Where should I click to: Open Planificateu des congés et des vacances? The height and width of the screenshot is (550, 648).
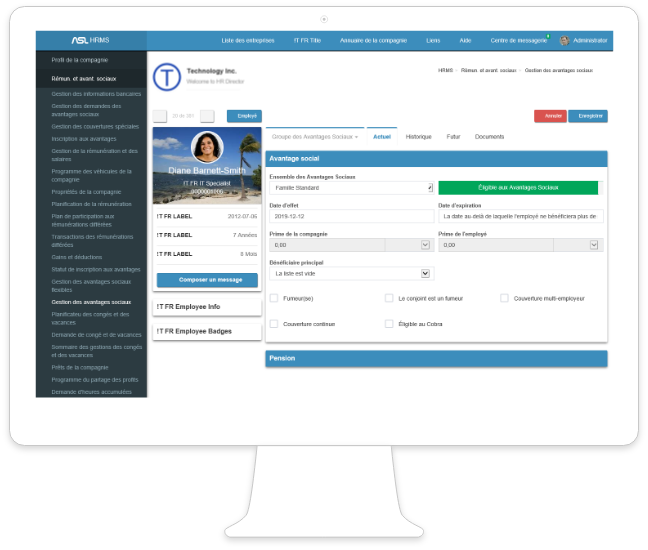[90, 318]
